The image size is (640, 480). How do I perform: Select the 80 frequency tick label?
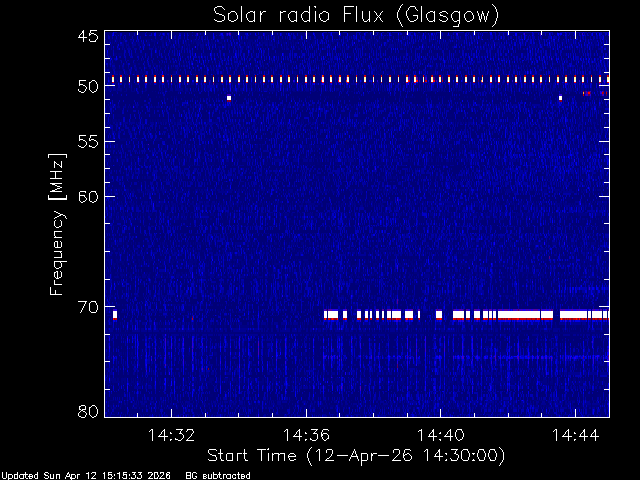[x=88, y=411]
